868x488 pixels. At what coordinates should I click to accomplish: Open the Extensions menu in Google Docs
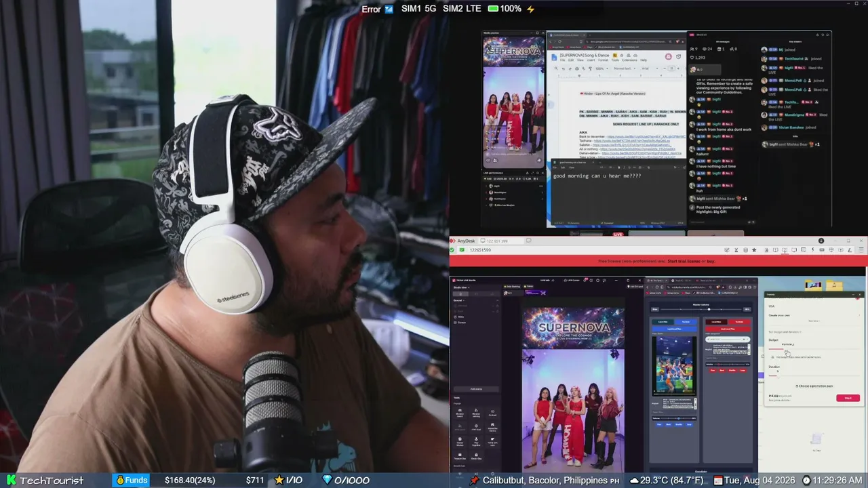[x=628, y=60]
